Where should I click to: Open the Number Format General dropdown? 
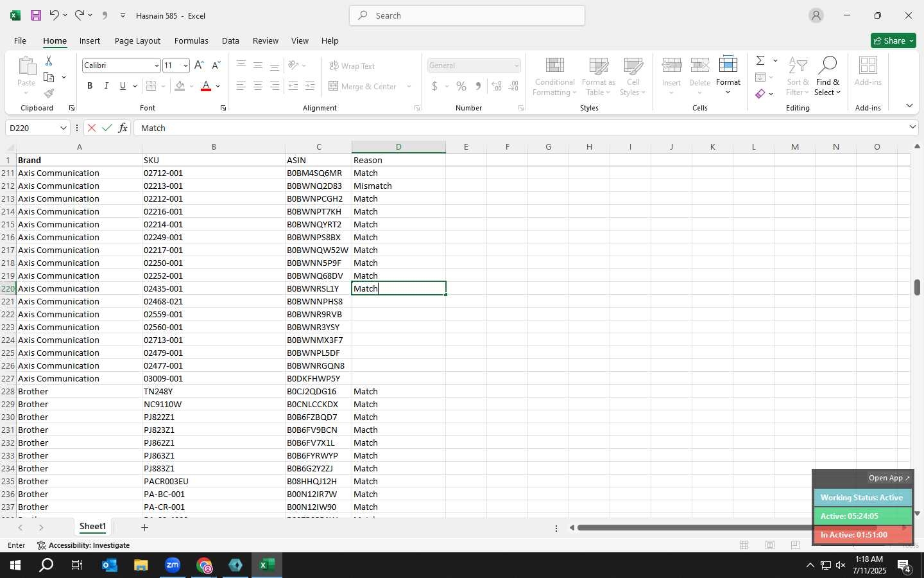[x=516, y=66]
